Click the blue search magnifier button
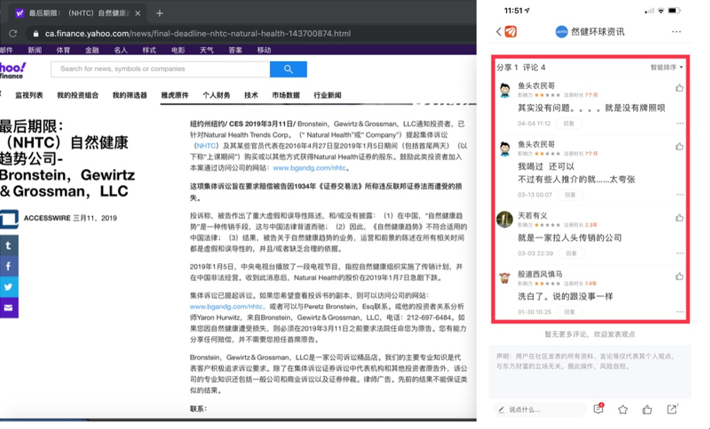The width and height of the screenshot is (710, 429). pyautogui.click(x=288, y=69)
